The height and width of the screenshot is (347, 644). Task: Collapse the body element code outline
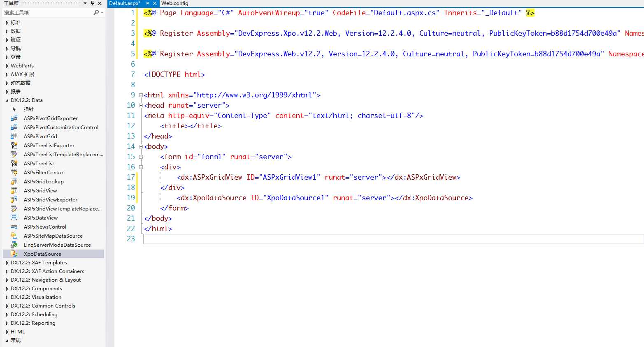[x=141, y=146]
